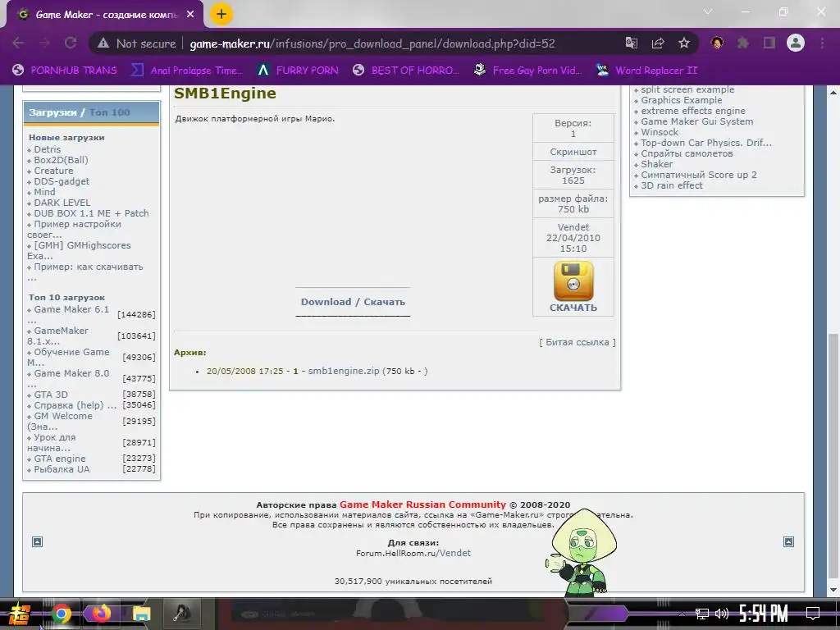Click the Download / Скачать link

353,302
